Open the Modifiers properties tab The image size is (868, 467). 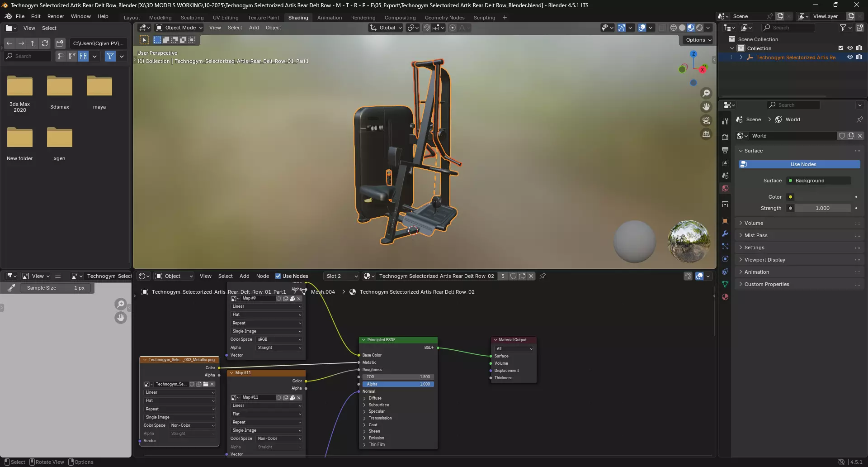pos(725,233)
